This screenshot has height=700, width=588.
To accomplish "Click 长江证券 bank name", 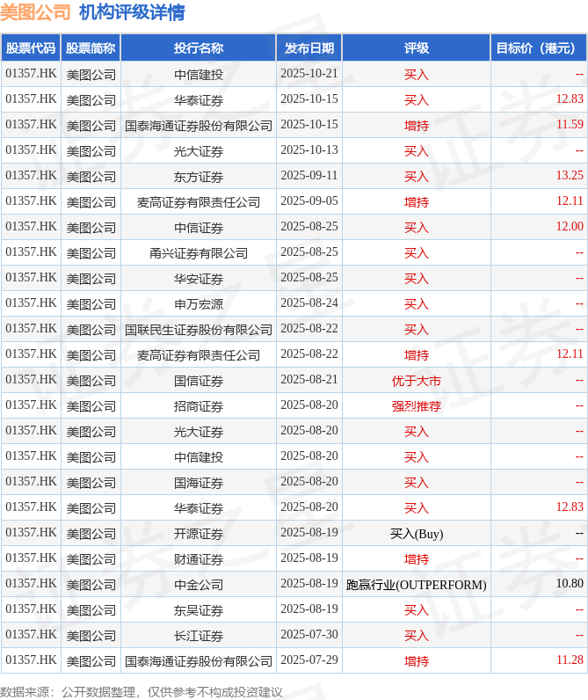I will point(199,634).
